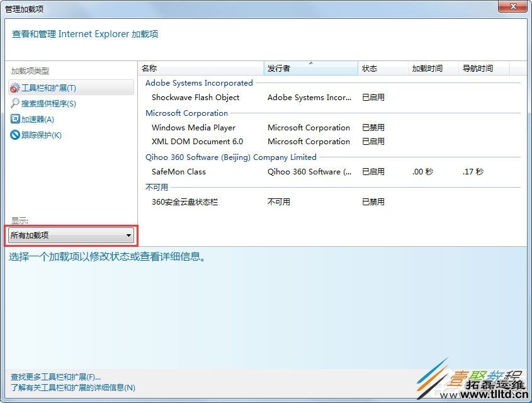This screenshot has height=403, width=532.
Task: Close the 管理加载项 dialog
Action: click(513, 7)
